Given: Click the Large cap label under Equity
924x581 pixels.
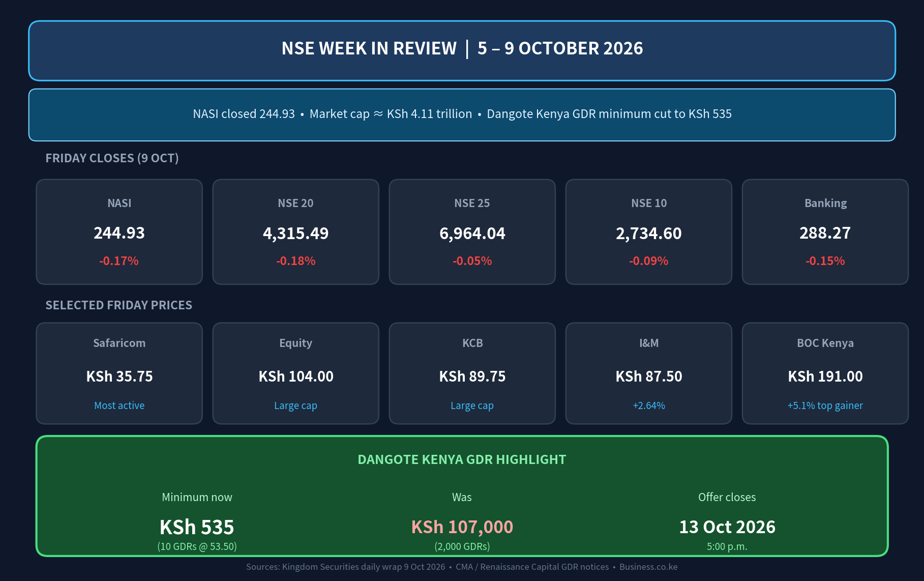Looking at the screenshot, I should pyautogui.click(x=295, y=406).
